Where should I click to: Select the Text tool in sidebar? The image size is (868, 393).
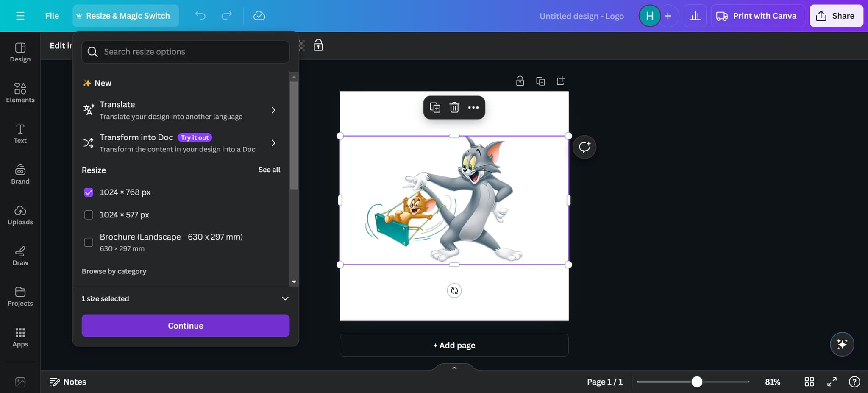[20, 134]
